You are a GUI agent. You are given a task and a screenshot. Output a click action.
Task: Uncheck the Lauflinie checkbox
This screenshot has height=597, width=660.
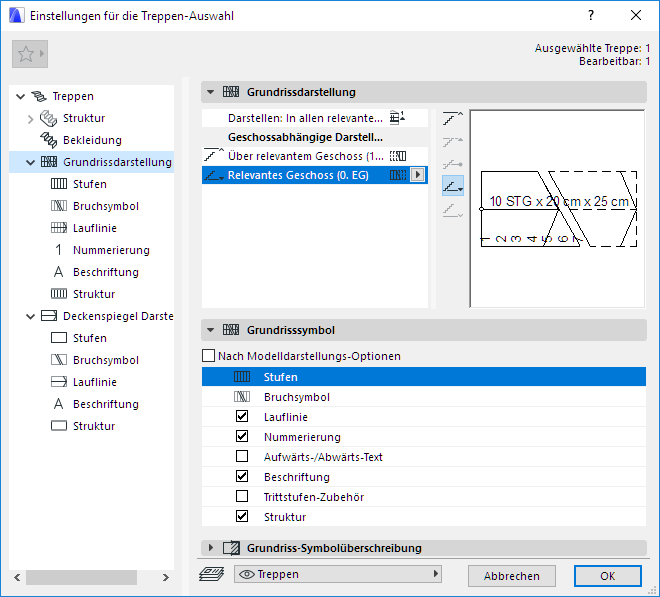242,417
